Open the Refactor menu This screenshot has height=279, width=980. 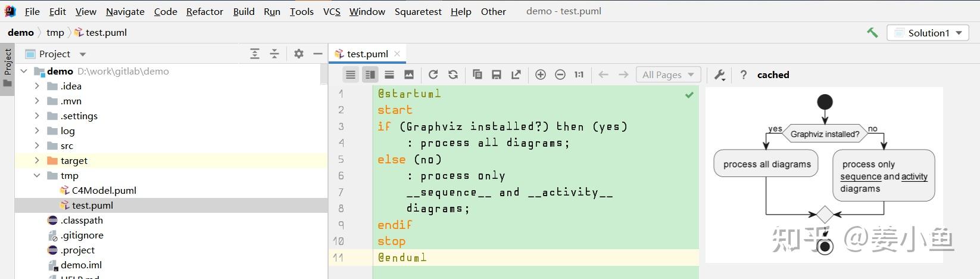204,11
